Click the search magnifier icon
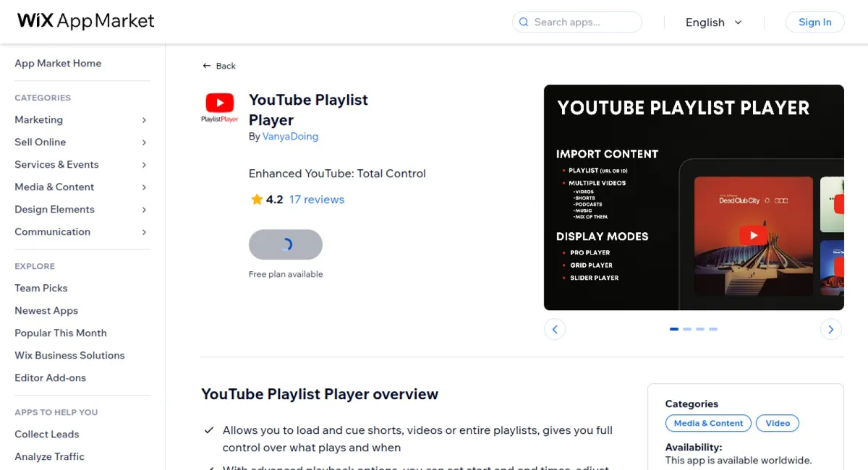Screen dimensions: 868x470 [x=523, y=22]
